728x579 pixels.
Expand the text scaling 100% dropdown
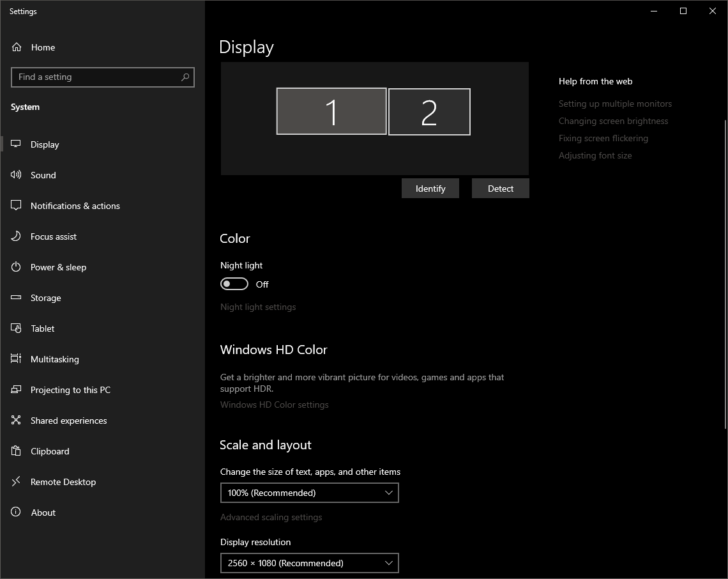[x=309, y=493]
